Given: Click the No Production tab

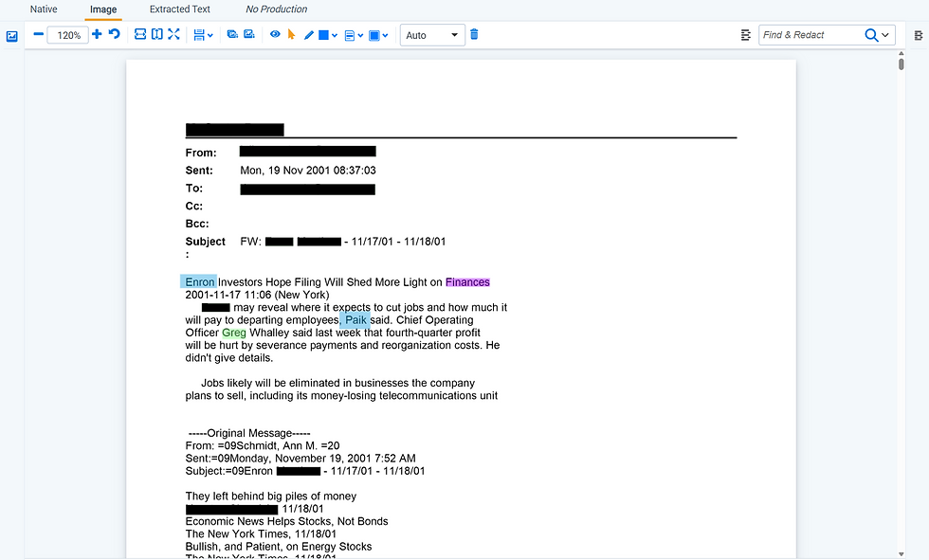Looking at the screenshot, I should [276, 9].
